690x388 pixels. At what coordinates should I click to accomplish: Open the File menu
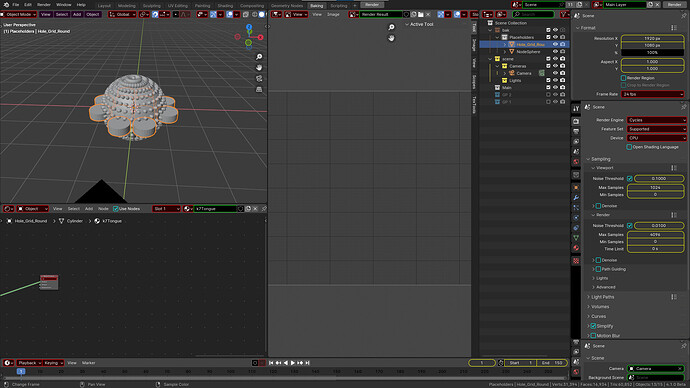tap(15, 5)
